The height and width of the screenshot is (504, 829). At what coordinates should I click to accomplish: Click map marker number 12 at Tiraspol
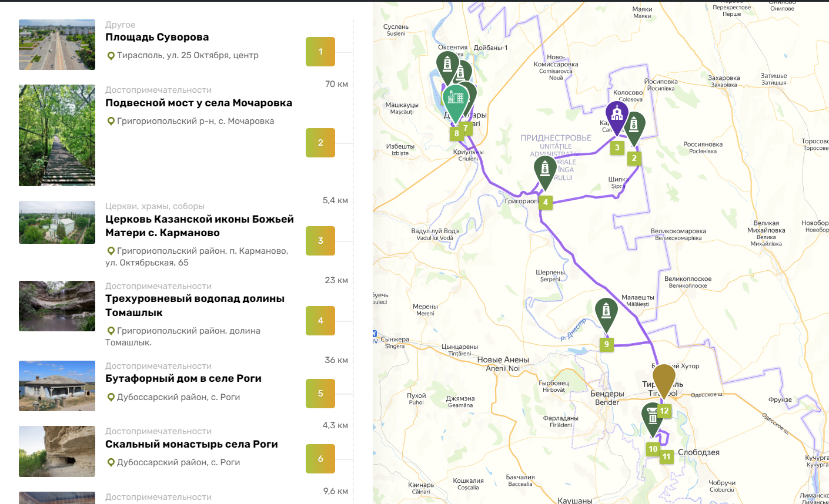664,411
